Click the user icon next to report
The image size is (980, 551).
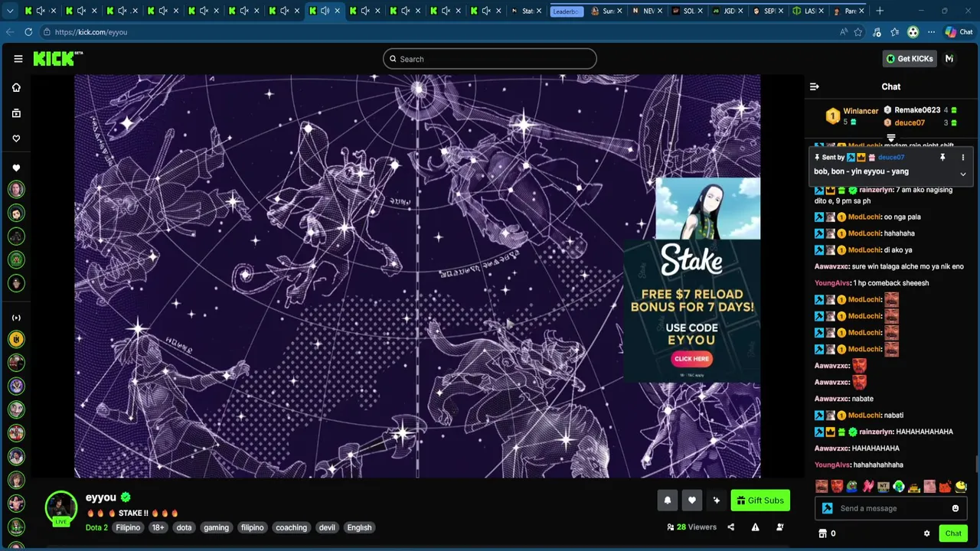779,527
